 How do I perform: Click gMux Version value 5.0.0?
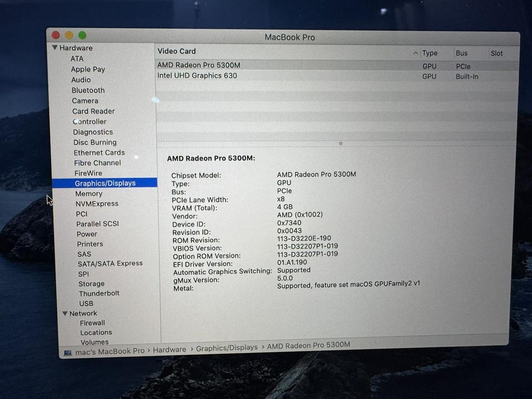click(285, 278)
